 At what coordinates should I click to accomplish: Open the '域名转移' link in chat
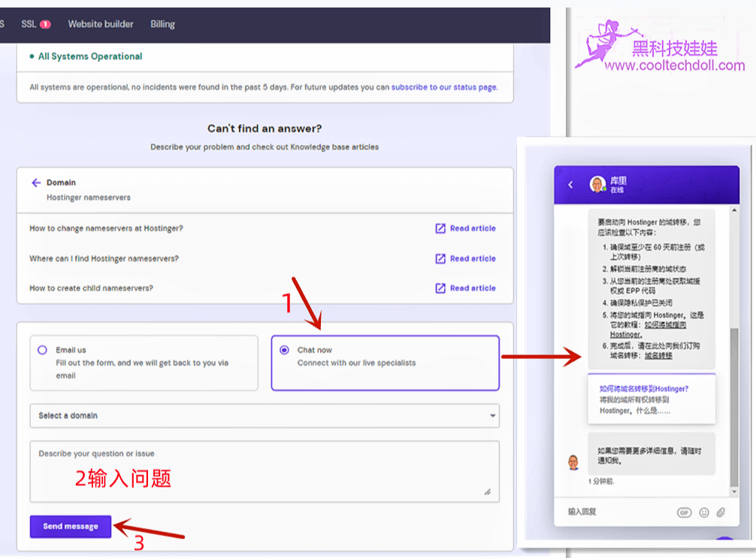tap(658, 356)
